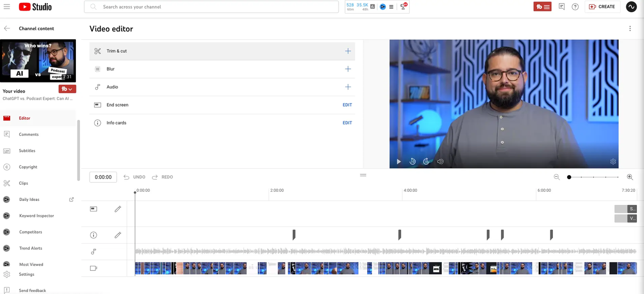
Task: Open the Help question mark icon
Action: 575,7
